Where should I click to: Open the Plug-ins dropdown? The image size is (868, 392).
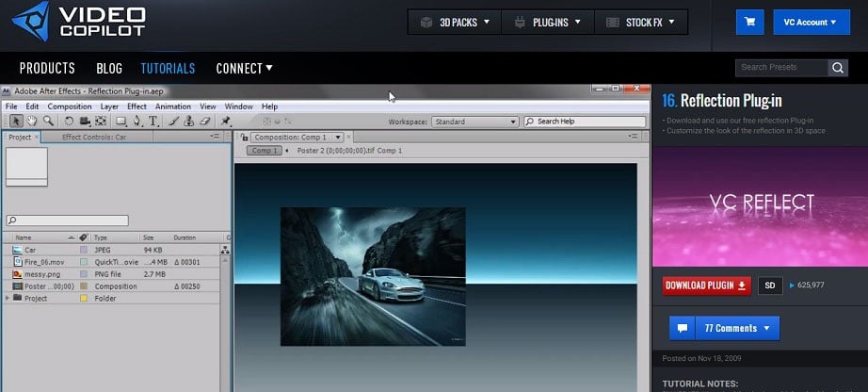[548, 23]
